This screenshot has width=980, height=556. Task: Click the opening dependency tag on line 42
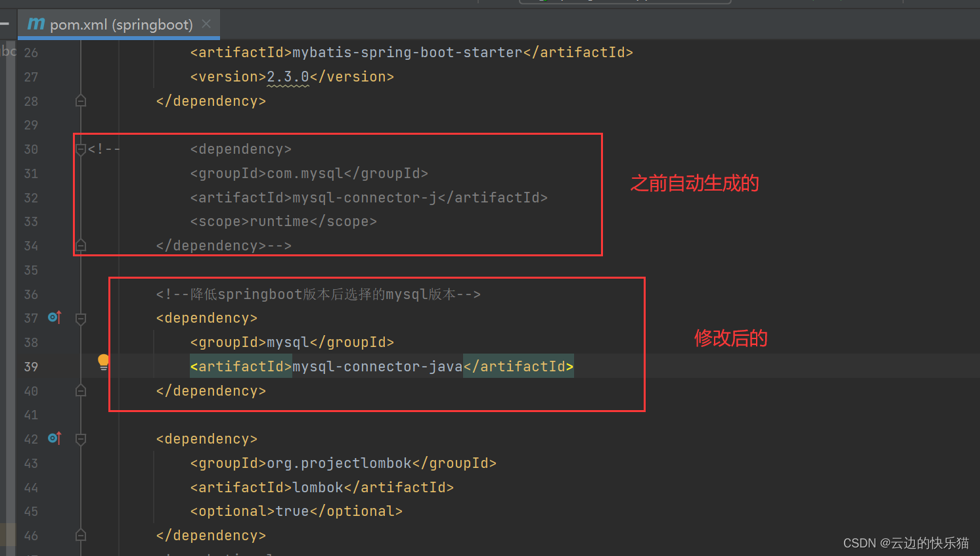click(207, 439)
